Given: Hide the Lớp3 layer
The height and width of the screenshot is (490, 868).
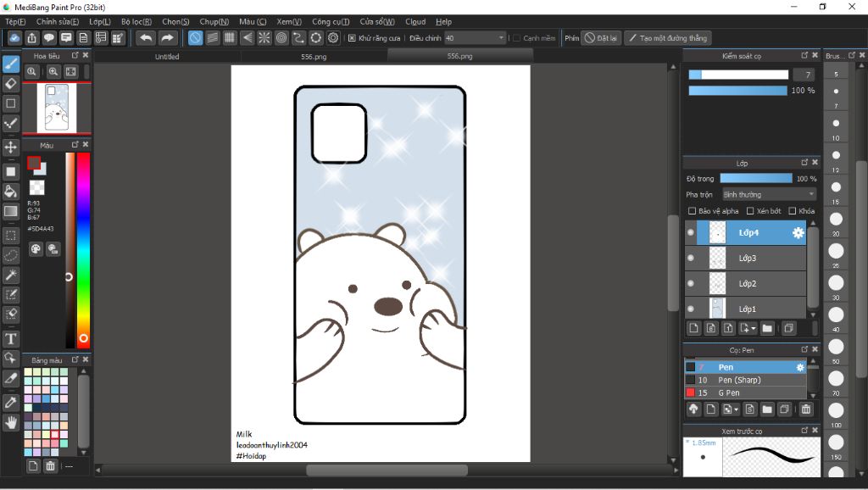Looking at the screenshot, I should pyautogui.click(x=690, y=258).
